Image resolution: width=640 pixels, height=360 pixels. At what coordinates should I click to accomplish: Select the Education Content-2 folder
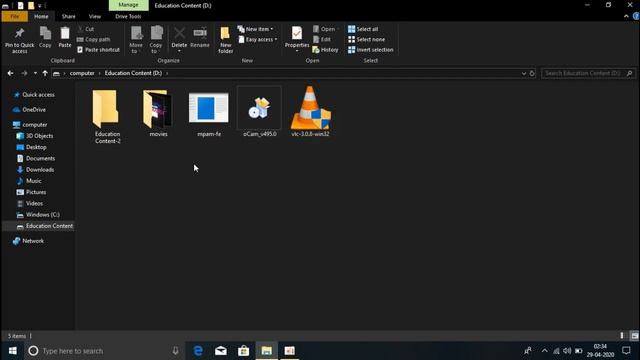click(x=107, y=116)
